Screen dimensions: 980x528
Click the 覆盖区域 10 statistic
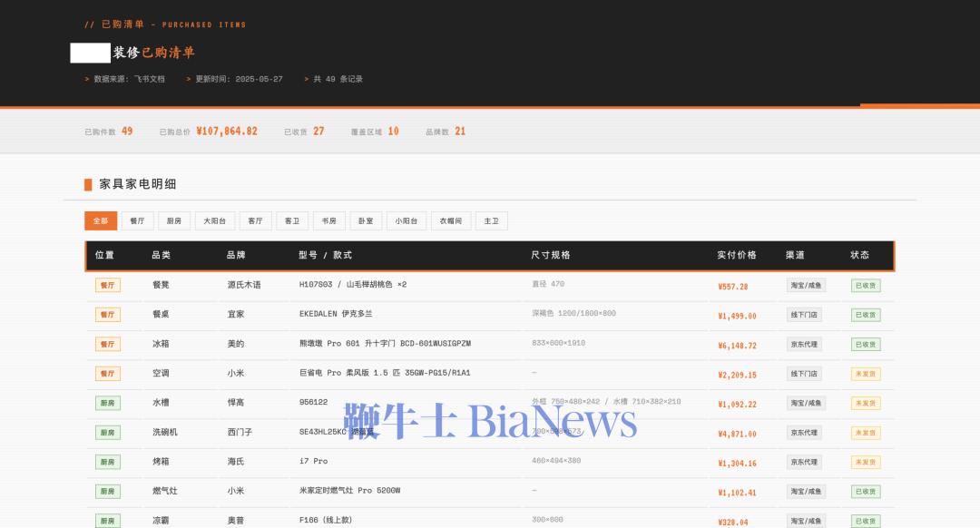coord(375,132)
